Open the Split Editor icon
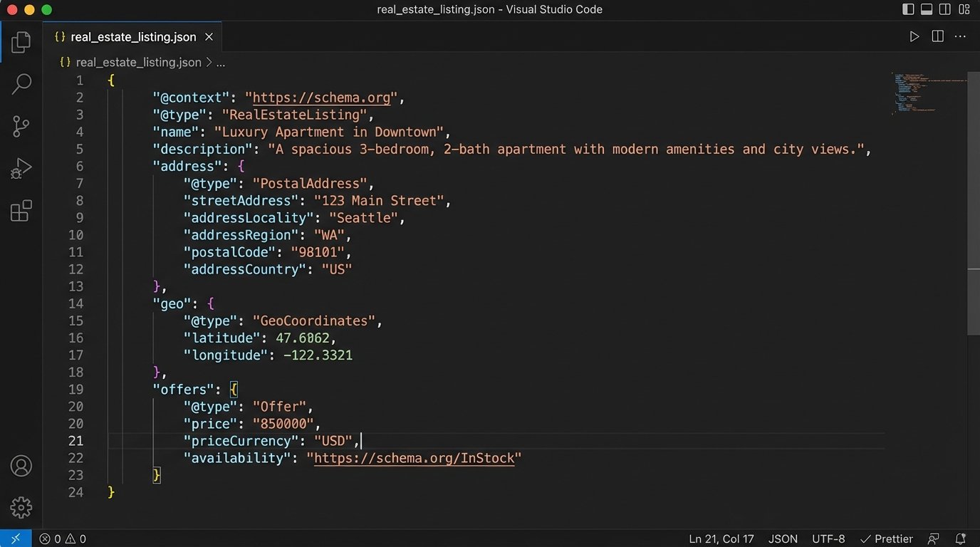 pos(937,36)
